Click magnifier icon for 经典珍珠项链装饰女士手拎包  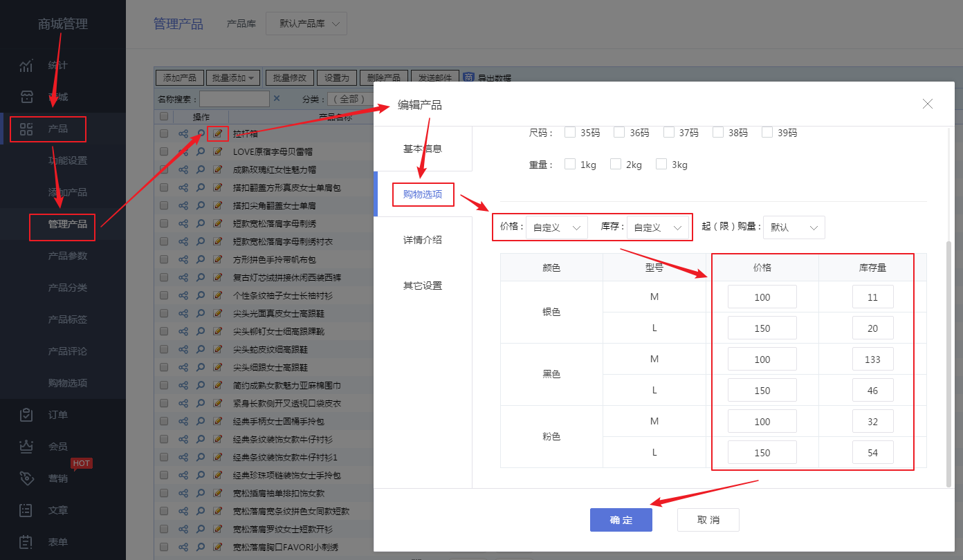tap(201, 475)
